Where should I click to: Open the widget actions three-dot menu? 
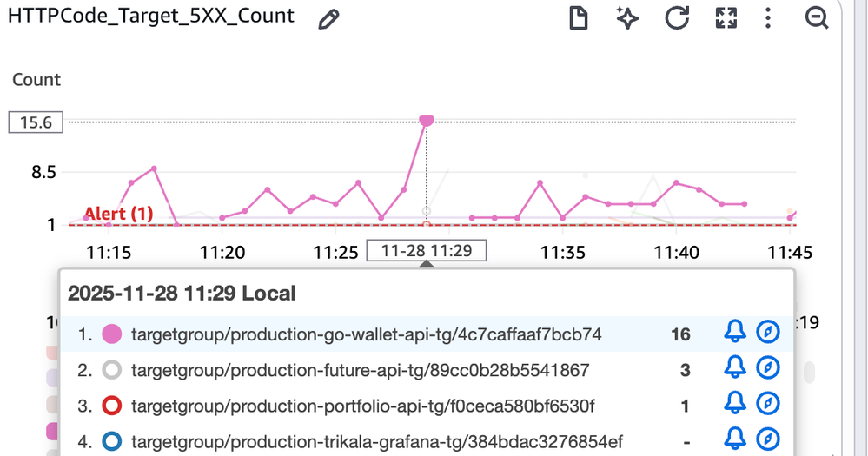[x=768, y=17]
